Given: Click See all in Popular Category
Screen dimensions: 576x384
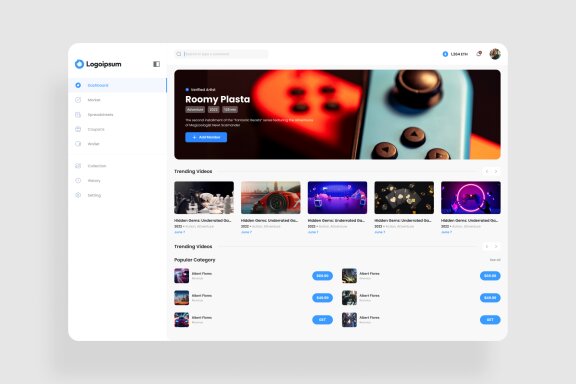Looking at the screenshot, I should [495, 260].
